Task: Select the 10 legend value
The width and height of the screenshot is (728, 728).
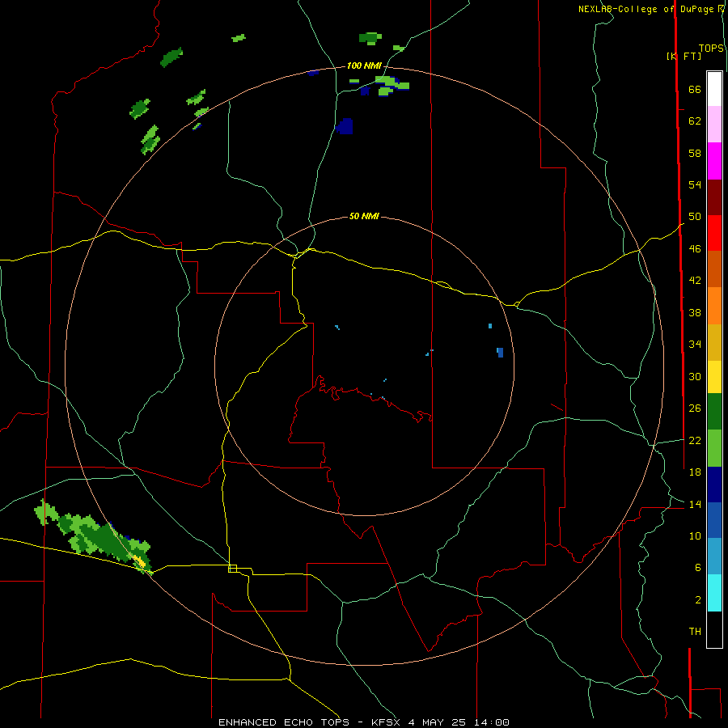Action: pyautogui.click(x=695, y=535)
